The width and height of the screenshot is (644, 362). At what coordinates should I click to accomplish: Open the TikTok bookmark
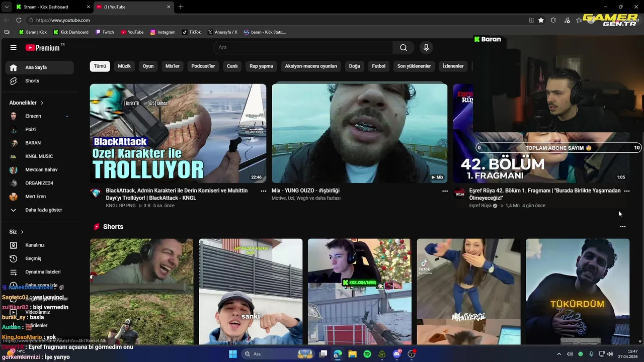[x=191, y=32]
